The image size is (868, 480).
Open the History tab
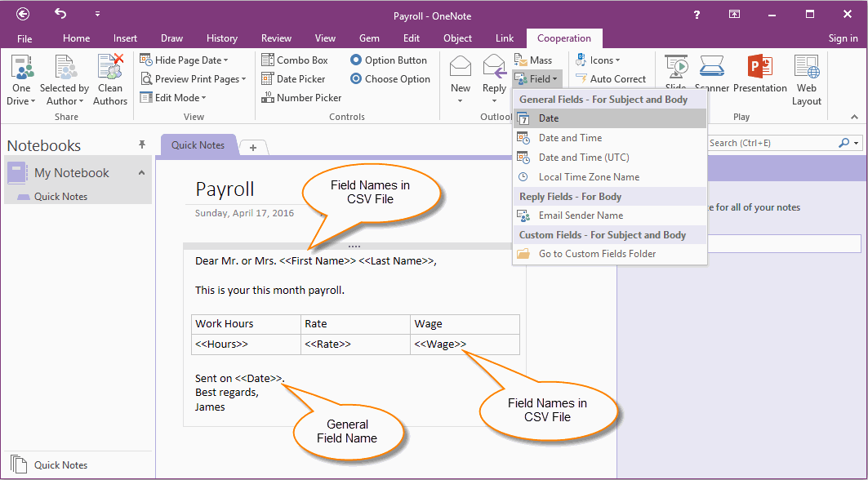(221, 38)
